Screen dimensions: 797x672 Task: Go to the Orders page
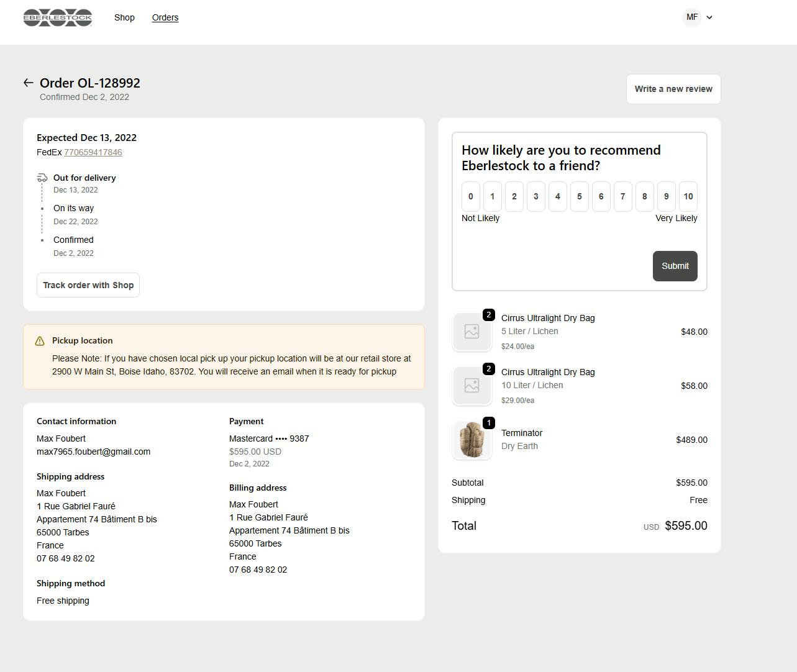point(165,17)
